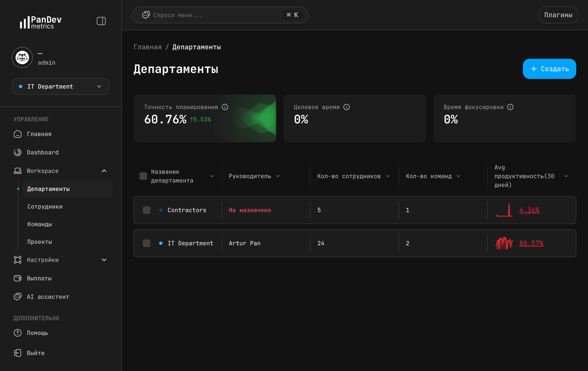Open Руководитель column sort dropdown
Viewport: 588px width, 371px height.
coord(278,176)
